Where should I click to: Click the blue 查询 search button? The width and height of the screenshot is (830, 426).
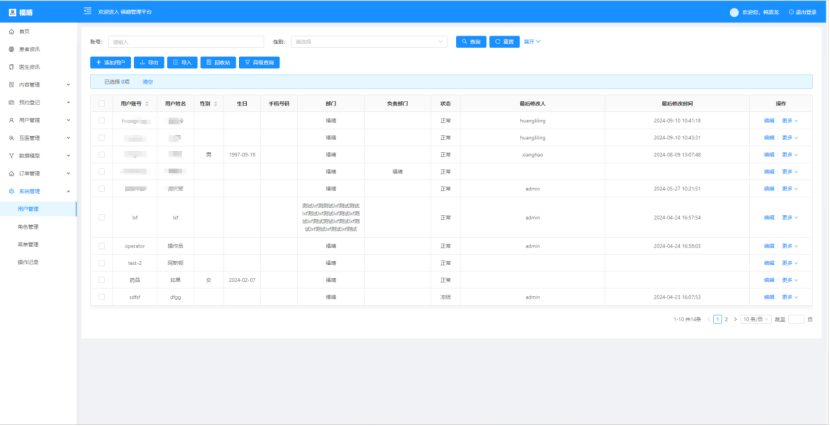tap(471, 42)
